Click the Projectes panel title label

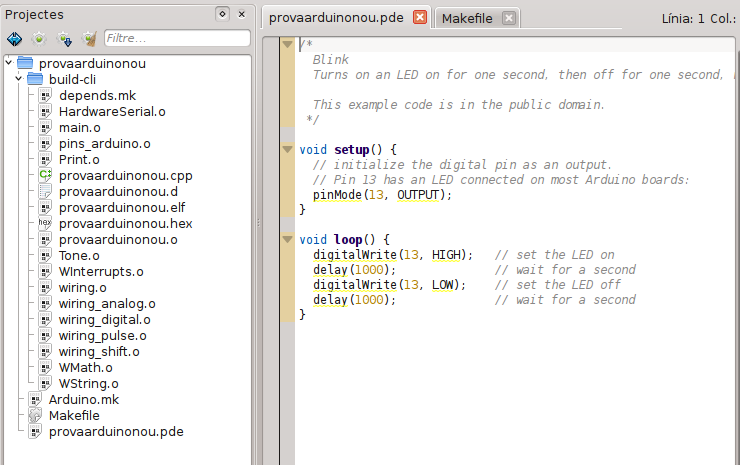34,15
